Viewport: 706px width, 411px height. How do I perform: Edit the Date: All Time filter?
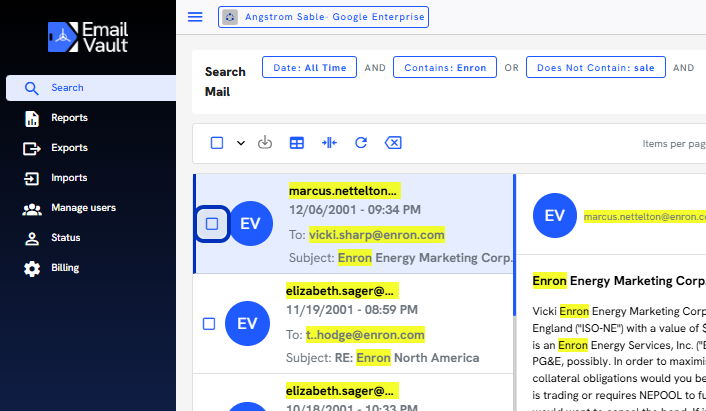coord(309,68)
